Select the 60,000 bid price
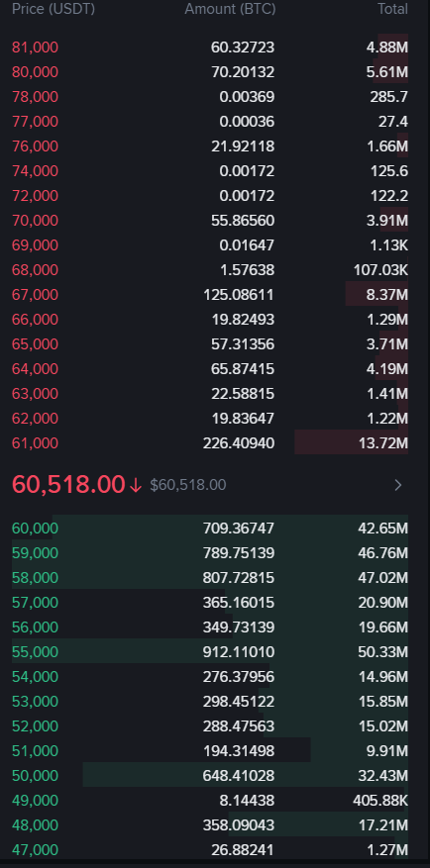Image resolution: width=430 pixels, height=868 pixels. pos(35,529)
